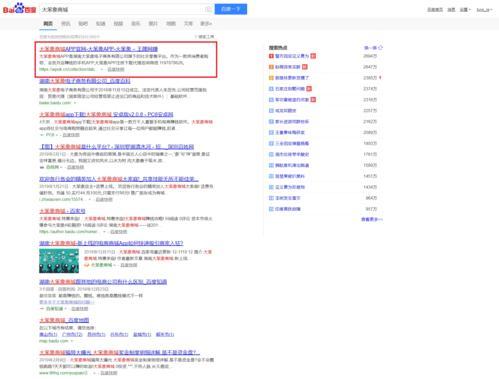Open the 查看更多 hot search link

pos(372,219)
